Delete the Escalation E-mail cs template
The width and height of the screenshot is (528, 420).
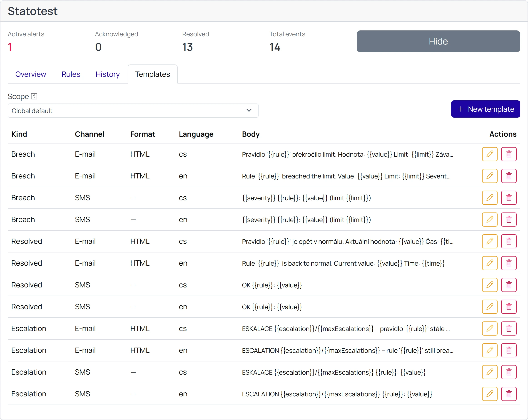(x=509, y=329)
